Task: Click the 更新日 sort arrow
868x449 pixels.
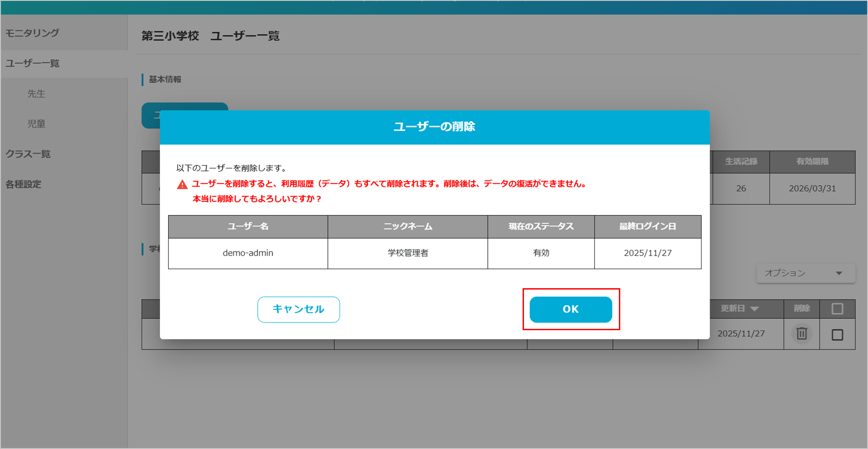Action: 754,309
